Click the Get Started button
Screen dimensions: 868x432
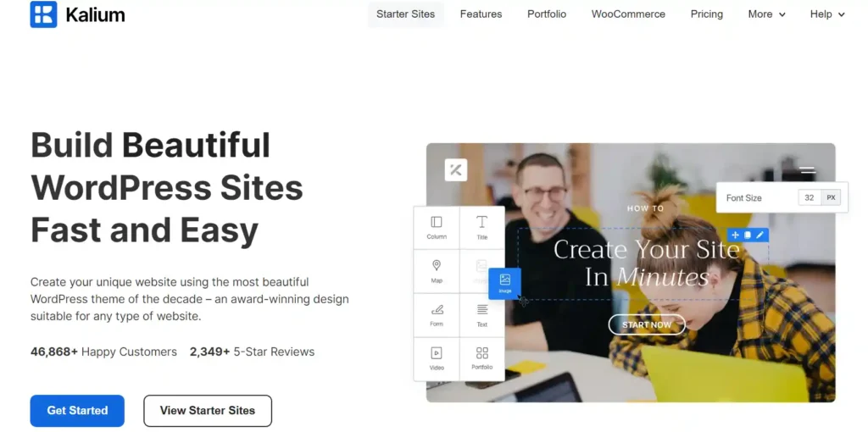(x=77, y=411)
